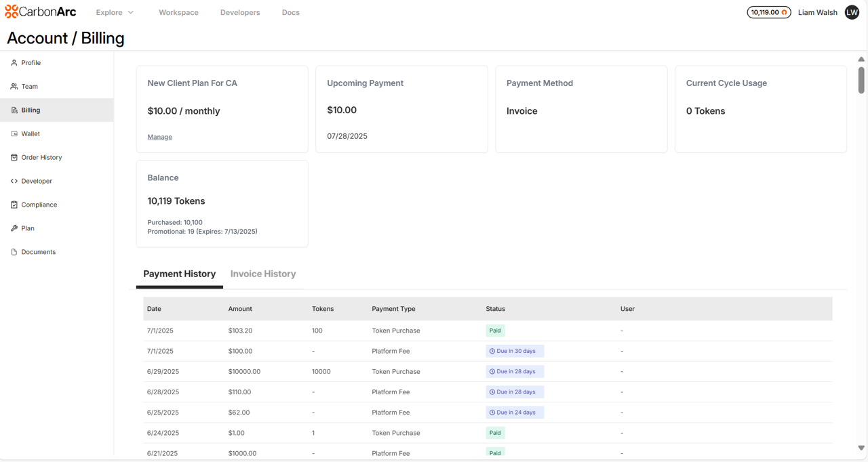Image resolution: width=868 pixels, height=462 pixels.
Task: Select the Payment History tab
Action: click(180, 274)
